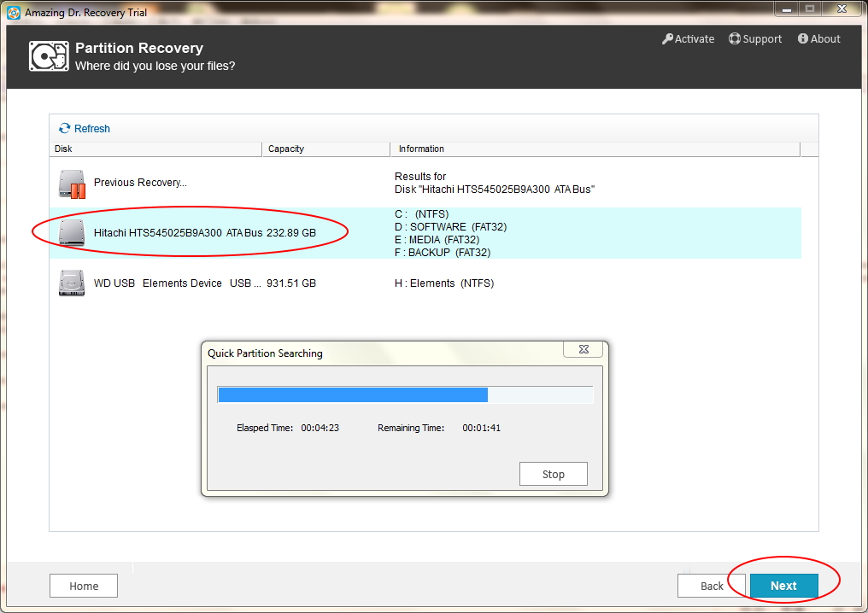
Task: Close the Quick Partition Searching dialog
Action: pos(584,349)
